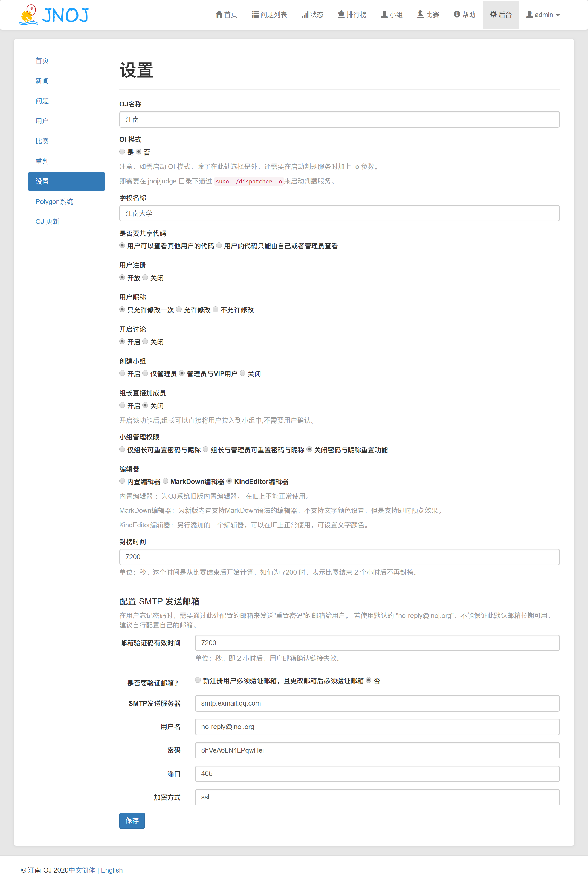This screenshot has width=588, height=884.
Task: Select 用户可以查看其他用户的代码 radio
Action: [122, 245]
